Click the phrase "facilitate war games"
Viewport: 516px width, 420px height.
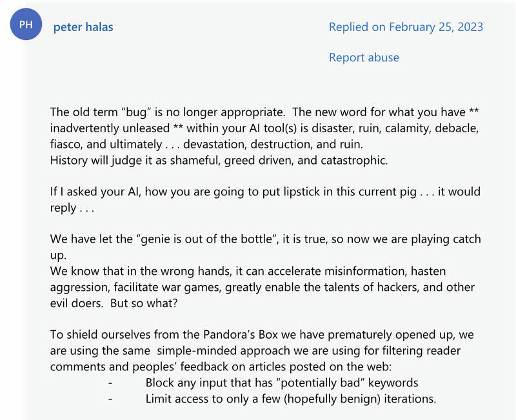point(167,287)
